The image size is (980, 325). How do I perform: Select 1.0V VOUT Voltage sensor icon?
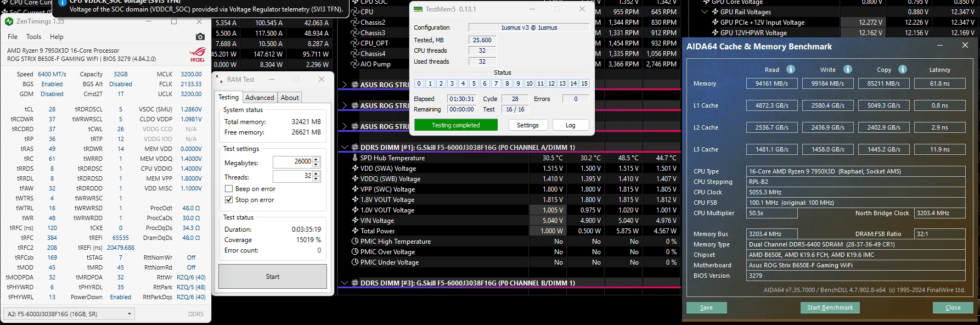pyautogui.click(x=355, y=210)
